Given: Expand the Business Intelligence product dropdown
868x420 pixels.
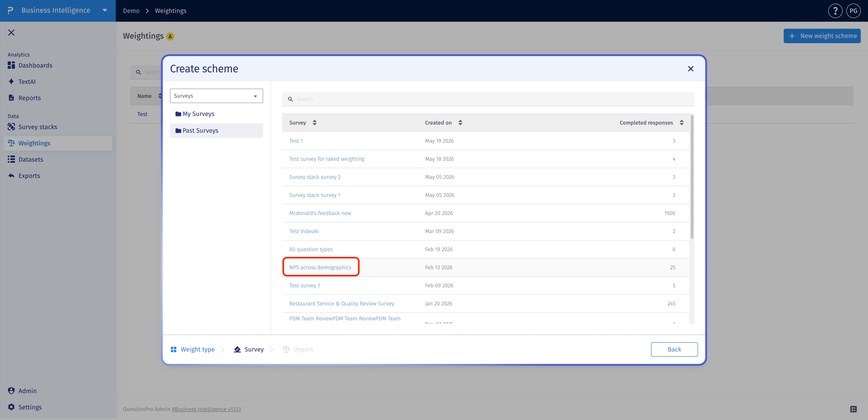Looking at the screenshot, I should 105,10.
